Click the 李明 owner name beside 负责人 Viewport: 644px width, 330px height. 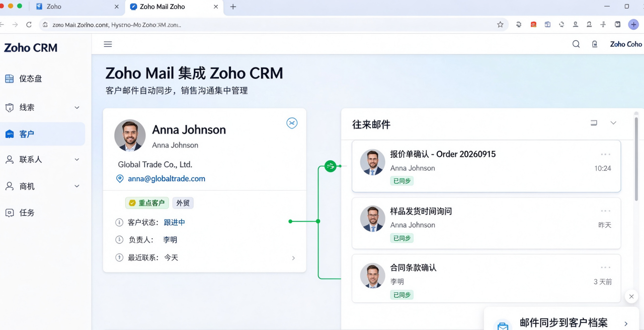click(170, 240)
